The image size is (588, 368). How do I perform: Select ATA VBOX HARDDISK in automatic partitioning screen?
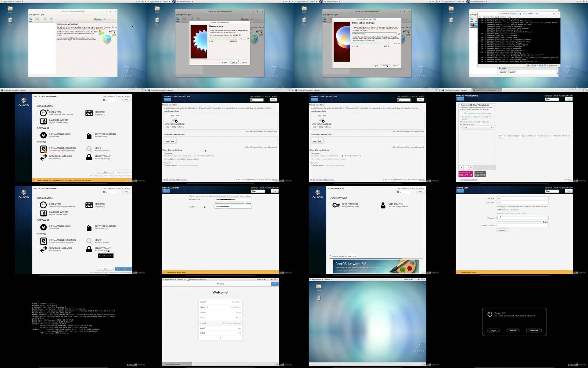click(175, 121)
